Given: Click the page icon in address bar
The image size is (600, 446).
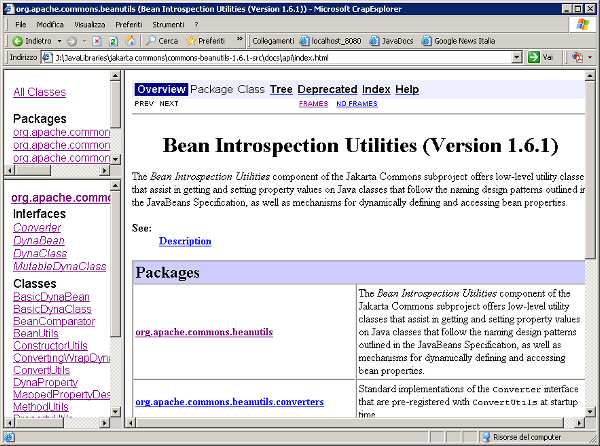Looking at the screenshot, I should point(47,57).
